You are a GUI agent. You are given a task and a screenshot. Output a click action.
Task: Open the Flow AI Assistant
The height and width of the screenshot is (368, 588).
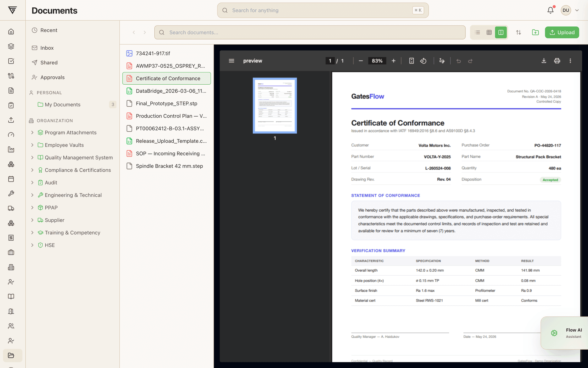click(x=564, y=333)
